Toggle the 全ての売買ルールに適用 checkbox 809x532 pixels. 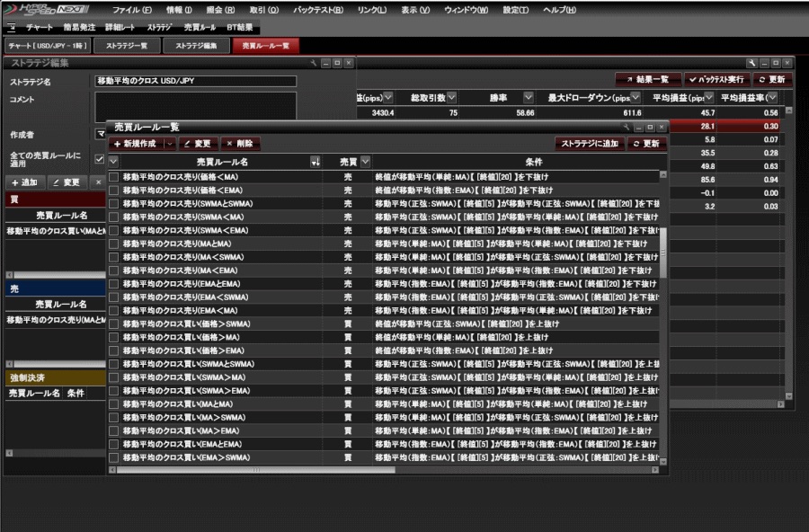pos(100,159)
